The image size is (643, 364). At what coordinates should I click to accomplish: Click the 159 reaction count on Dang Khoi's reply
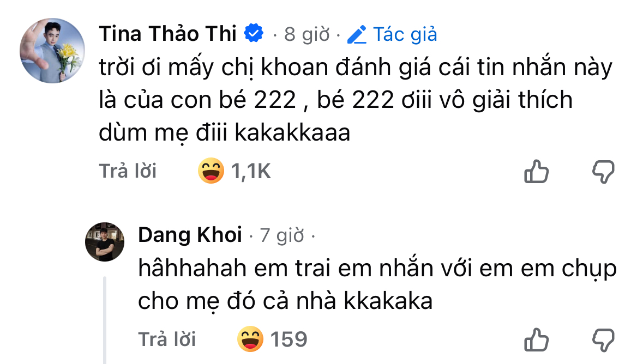[289, 339]
